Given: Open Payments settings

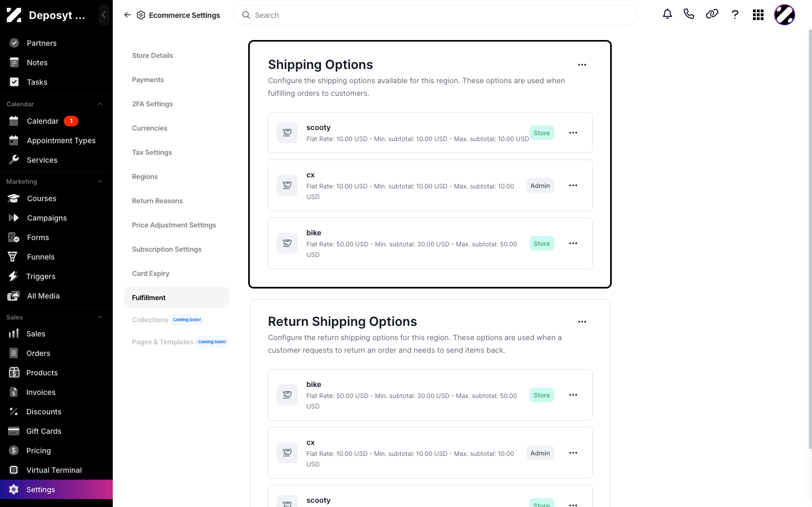Looking at the screenshot, I should 148,79.
